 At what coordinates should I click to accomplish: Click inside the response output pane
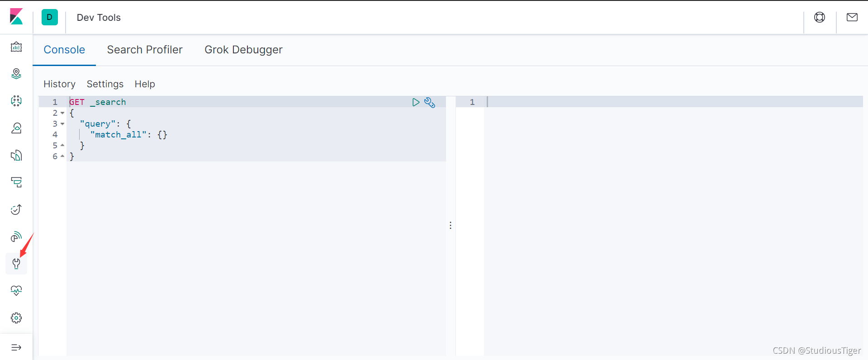pyautogui.click(x=673, y=226)
